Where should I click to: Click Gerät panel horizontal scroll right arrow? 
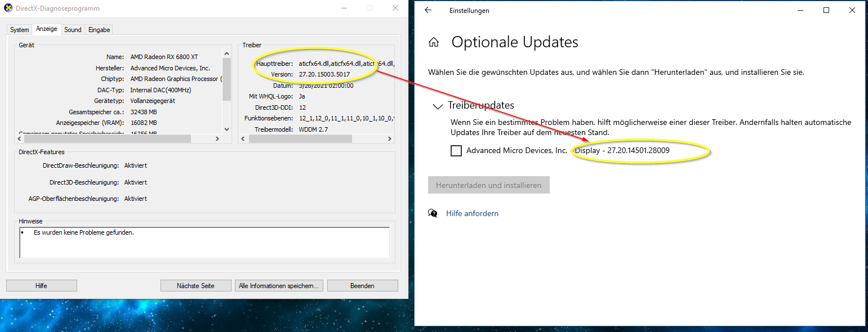(x=217, y=138)
